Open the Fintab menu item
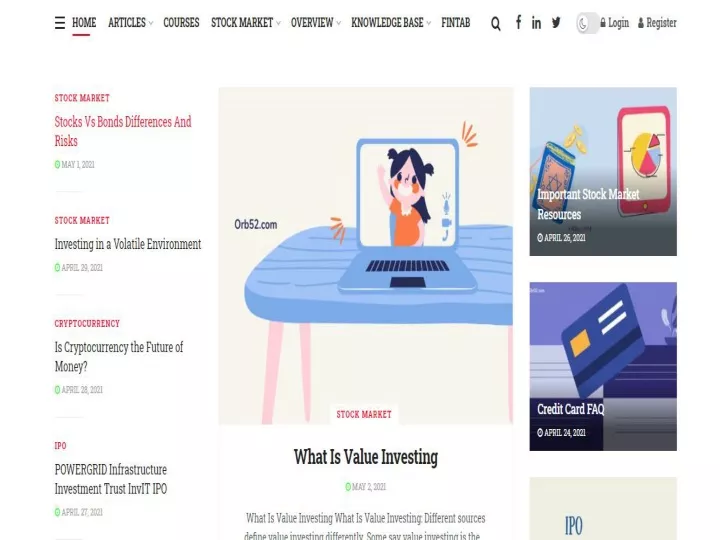 (456, 22)
